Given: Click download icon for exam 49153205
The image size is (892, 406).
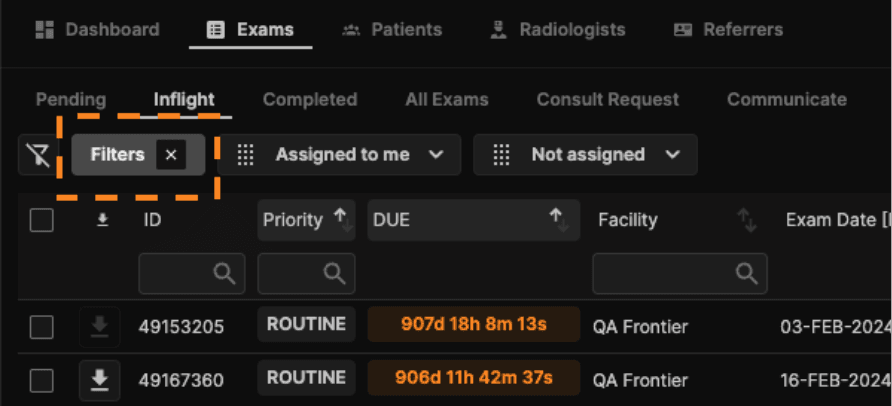Looking at the screenshot, I should coord(100,326).
